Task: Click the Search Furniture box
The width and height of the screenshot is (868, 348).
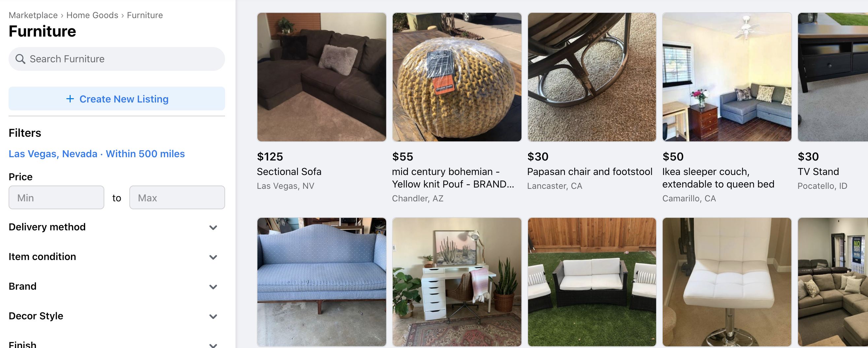Action: pyautogui.click(x=117, y=59)
